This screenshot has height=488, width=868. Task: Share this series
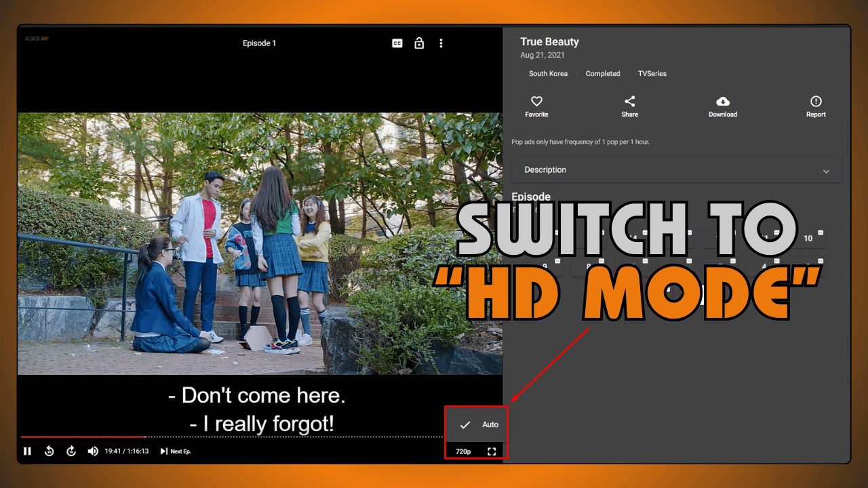click(x=629, y=106)
